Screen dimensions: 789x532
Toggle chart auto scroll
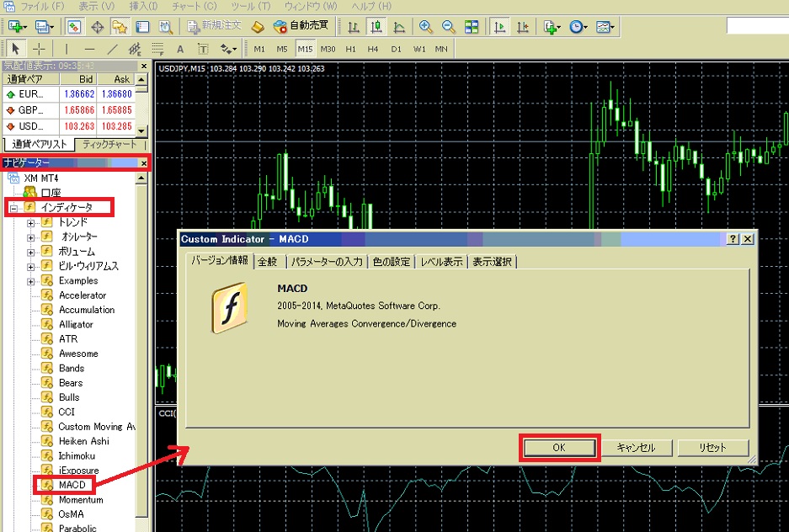pos(499,27)
